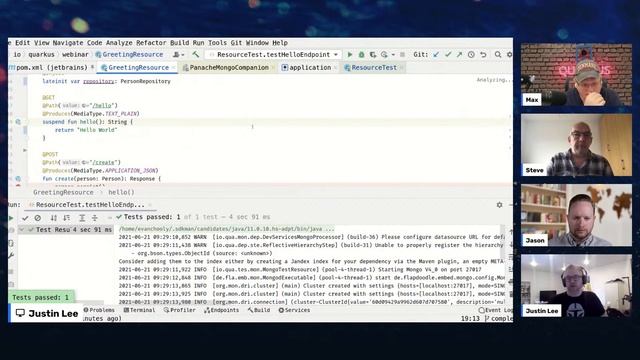This screenshot has height=360, width=640.
Task: Open the Services tool window
Action: (x=294, y=310)
